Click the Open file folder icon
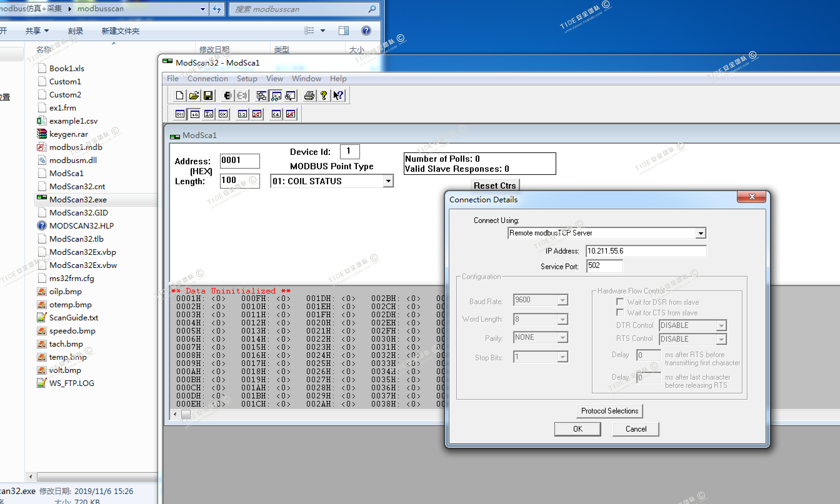The height and width of the screenshot is (504, 840). (194, 96)
